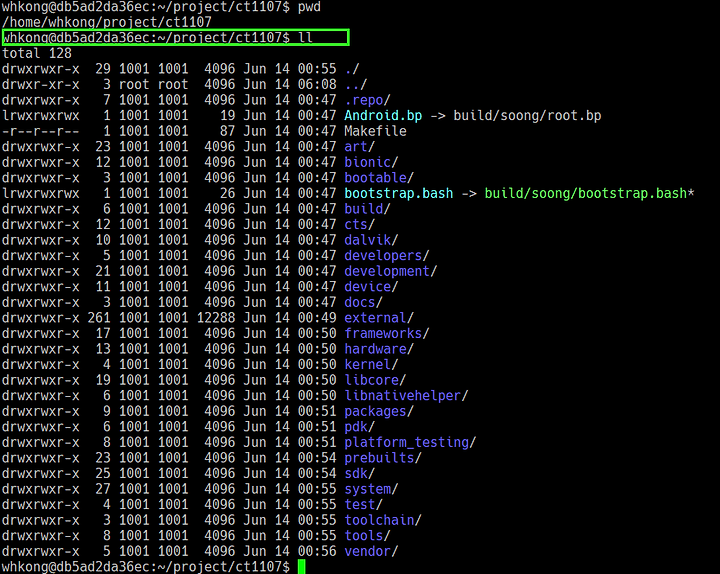720x574 pixels.
Task: Click the 'sdk/' directory name
Action: (360, 474)
